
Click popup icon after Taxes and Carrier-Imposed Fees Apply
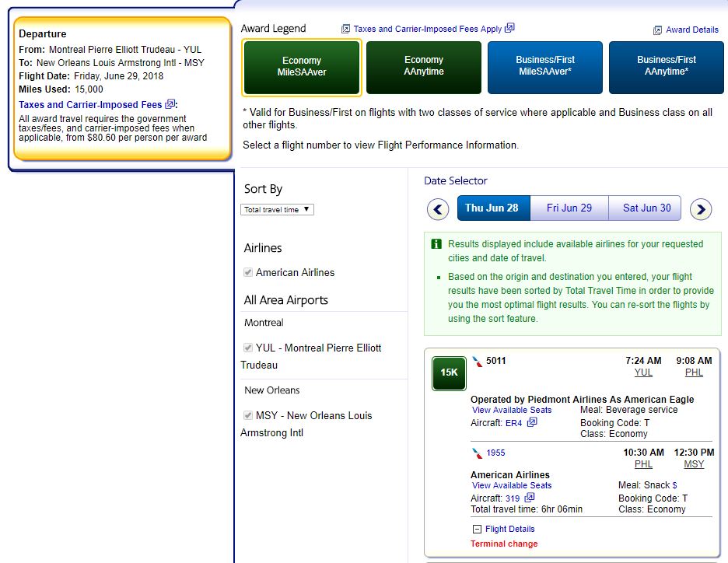tap(509, 28)
